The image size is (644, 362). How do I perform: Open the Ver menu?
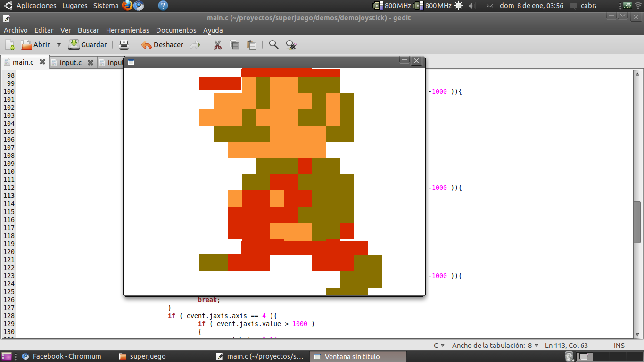66,30
